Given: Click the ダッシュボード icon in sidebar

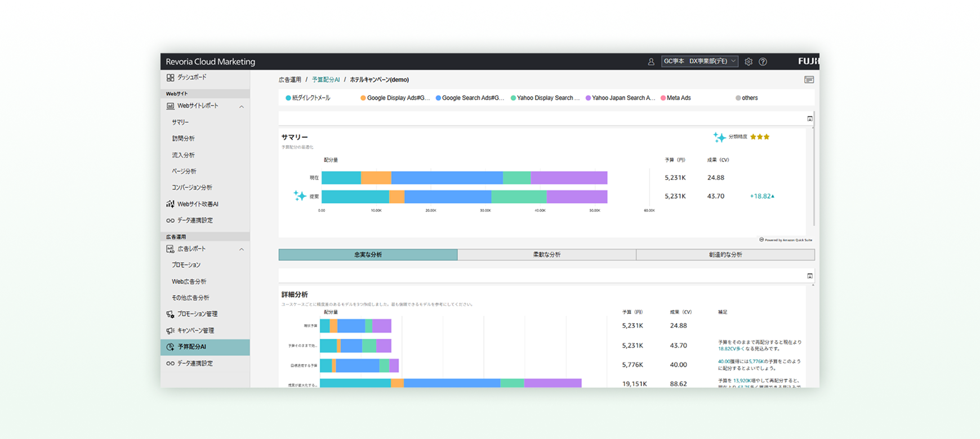Looking at the screenshot, I should [170, 78].
